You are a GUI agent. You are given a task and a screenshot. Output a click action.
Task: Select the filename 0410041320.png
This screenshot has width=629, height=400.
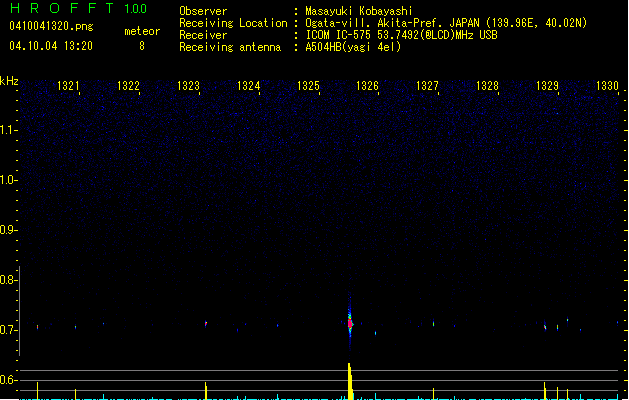tap(51, 26)
